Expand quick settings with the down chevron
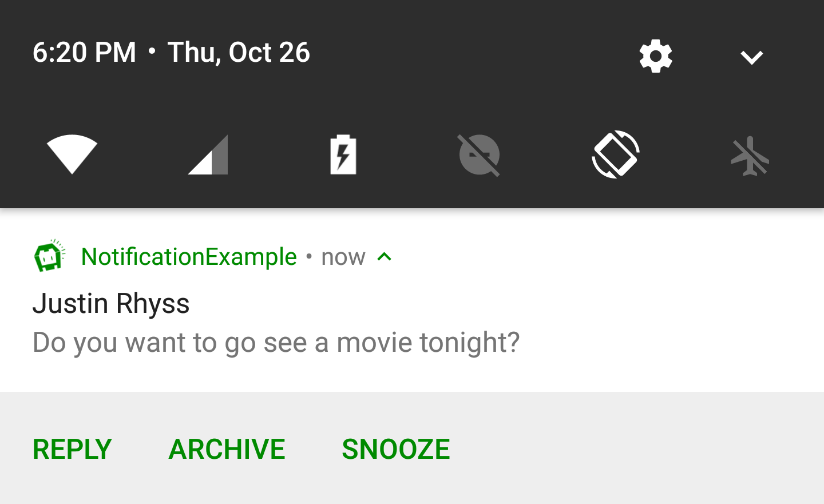The height and width of the screenshot is (504, 824). tap(751, 57)
